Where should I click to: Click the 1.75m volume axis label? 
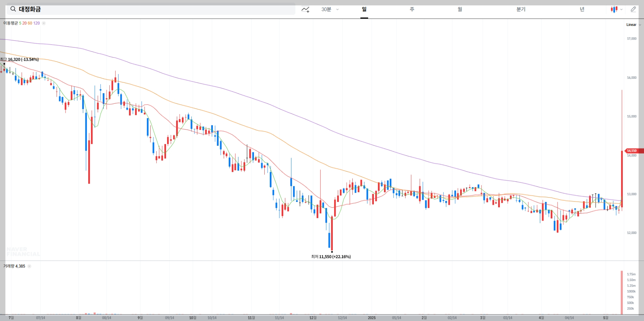[x=631, y=274]
